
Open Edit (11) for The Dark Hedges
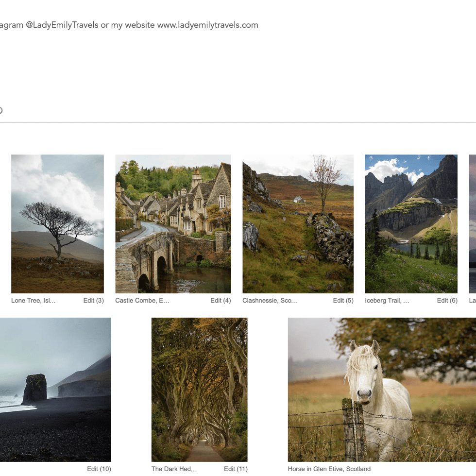coord(236,469)
